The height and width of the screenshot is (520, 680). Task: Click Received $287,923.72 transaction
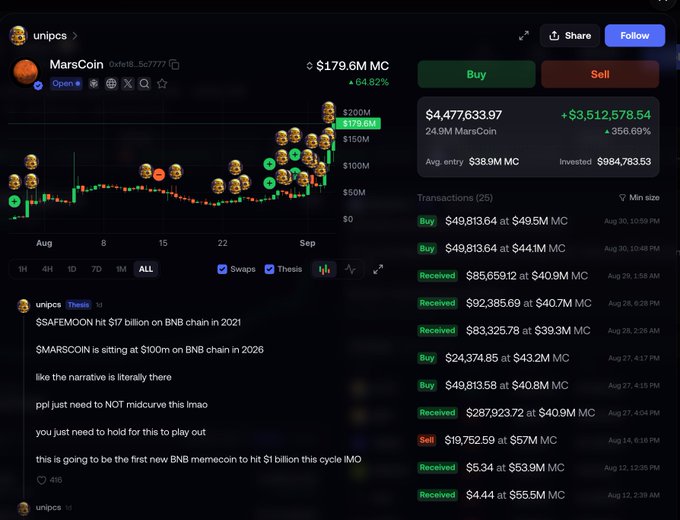point(538,413)
